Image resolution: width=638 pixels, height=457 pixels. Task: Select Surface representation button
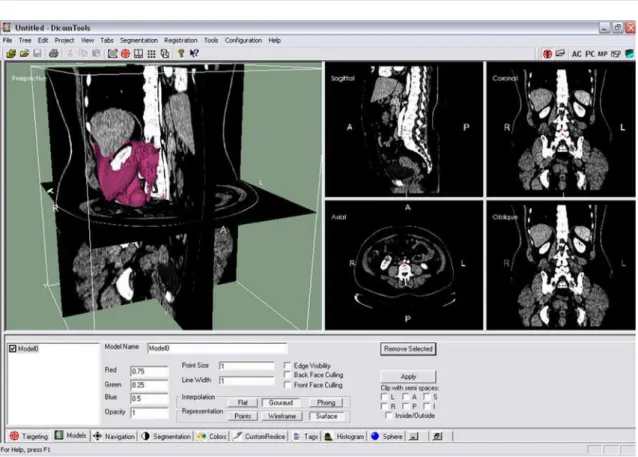point(326,416)
